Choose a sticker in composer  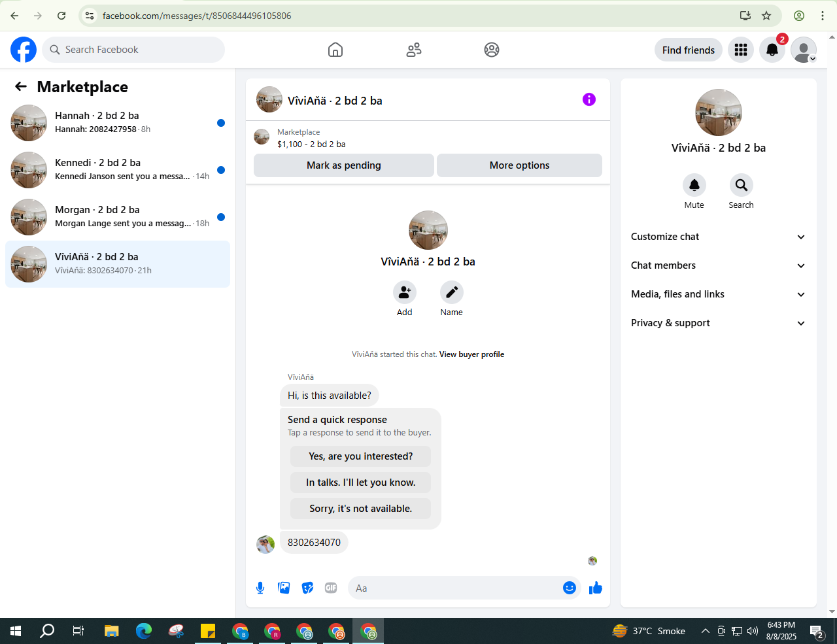pos(307,588)
